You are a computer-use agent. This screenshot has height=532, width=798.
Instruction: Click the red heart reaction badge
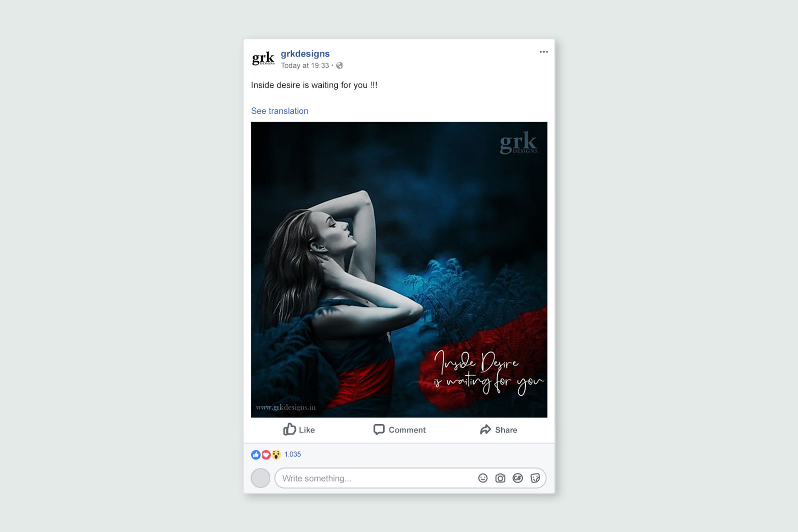click(266, 455)
